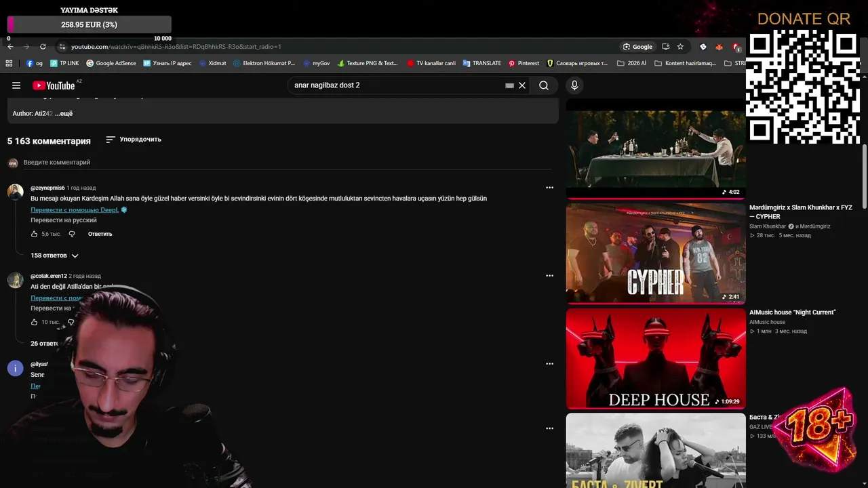Viewport: 868px width, 488px height.
Task: Open the tag-shaped extension icon
Action: [703, 47]
